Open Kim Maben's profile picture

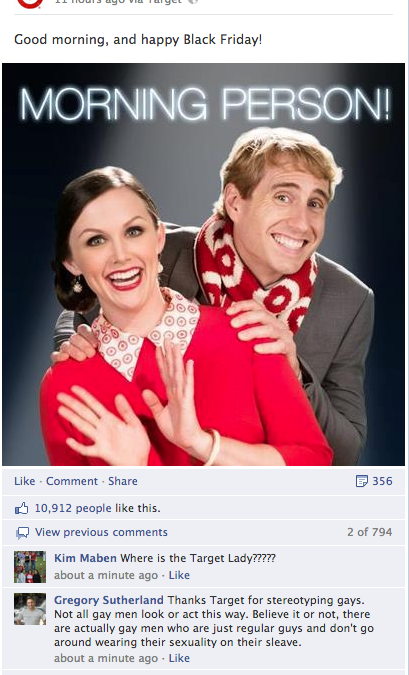click(x=30, y=567)
